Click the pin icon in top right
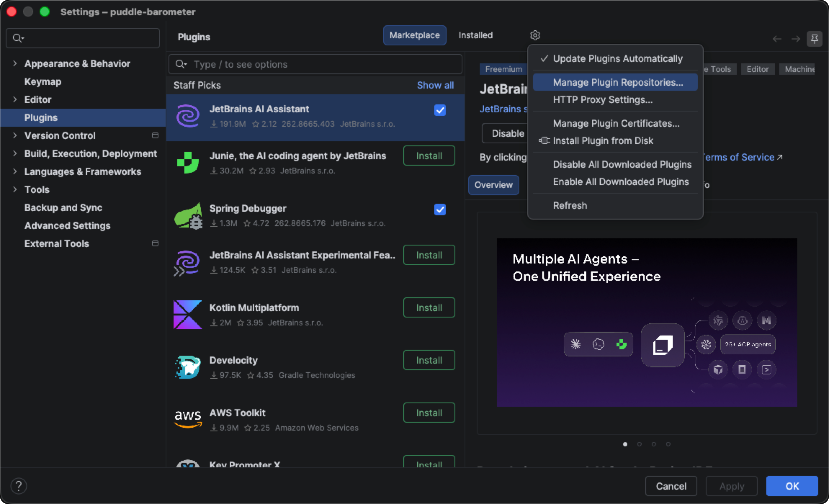 [814, 39]
